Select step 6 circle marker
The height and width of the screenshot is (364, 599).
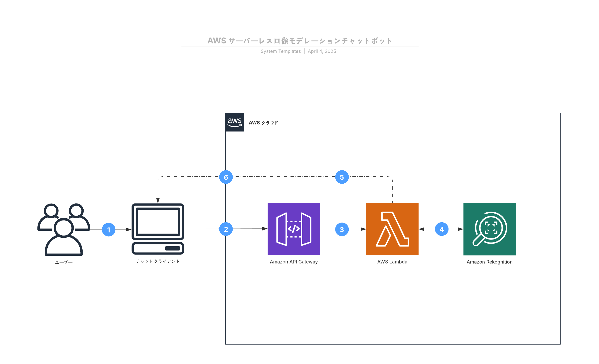point(226,177)
